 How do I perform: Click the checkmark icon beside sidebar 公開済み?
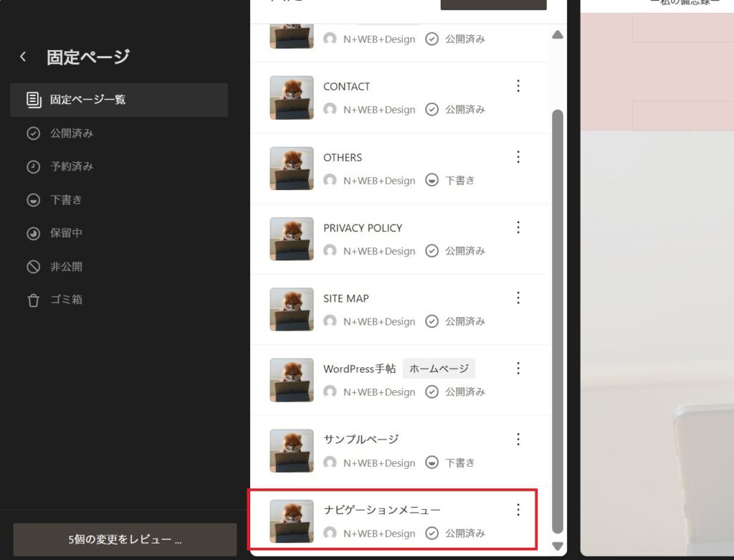click(x=33, y=133)
